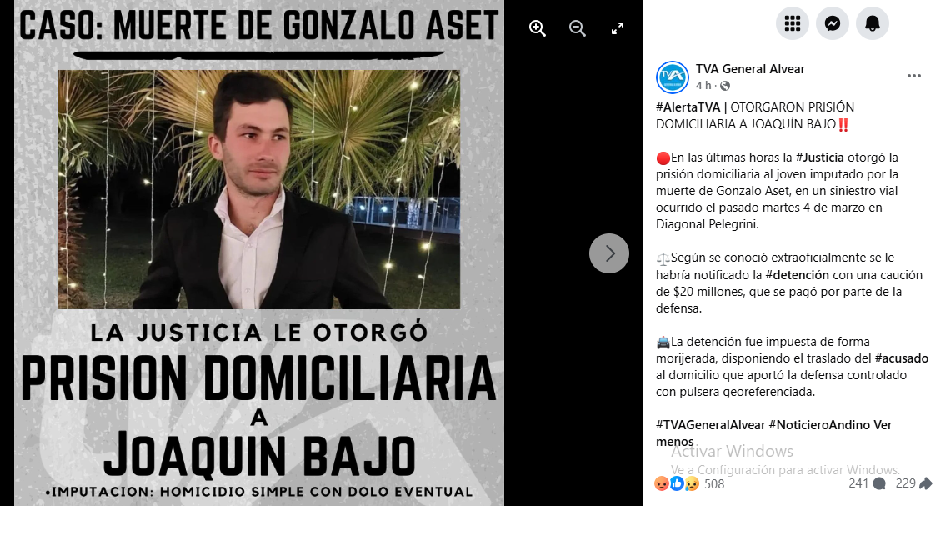Open #AlertaTVA hashtag

[x=688, y=107]
